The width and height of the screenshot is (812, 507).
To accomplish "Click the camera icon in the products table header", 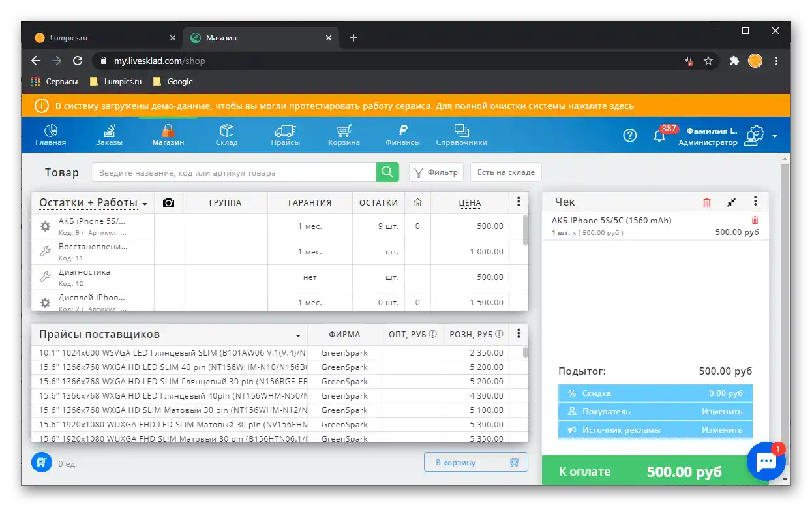I will click(168, 202).
